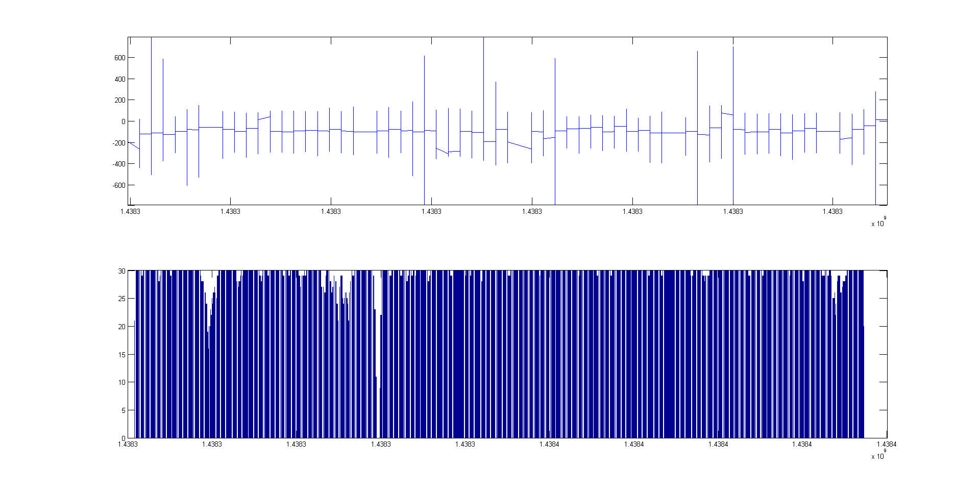Click the 400 y-axis tick label

(x=120, y=79)
